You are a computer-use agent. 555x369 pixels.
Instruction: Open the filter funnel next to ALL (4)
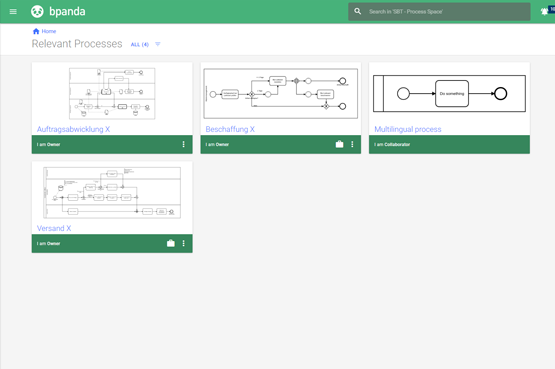(158, 44)
